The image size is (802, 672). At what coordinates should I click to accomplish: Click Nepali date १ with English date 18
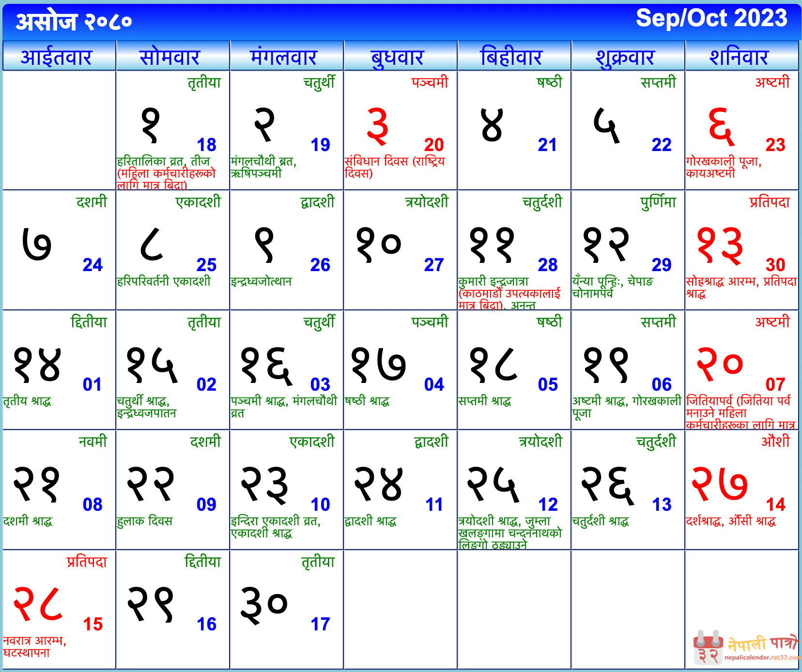click(151, 125)
